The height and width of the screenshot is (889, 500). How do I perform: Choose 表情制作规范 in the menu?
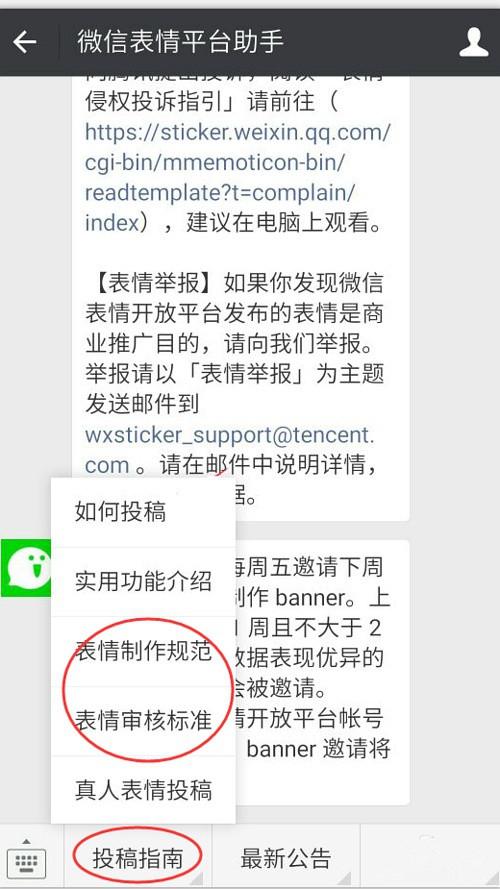click(143, 651)
